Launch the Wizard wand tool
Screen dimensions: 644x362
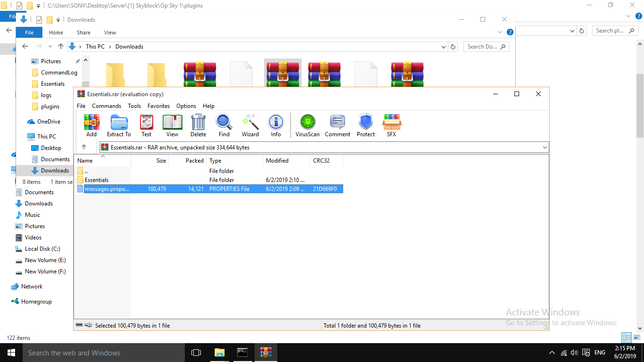tap(250, 125)
